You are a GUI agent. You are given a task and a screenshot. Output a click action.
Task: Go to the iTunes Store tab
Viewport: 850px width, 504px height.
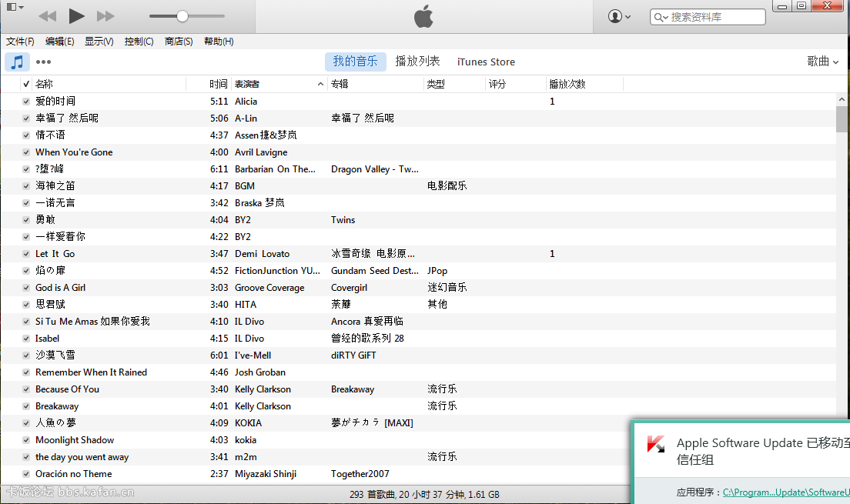tap(486, 62)
